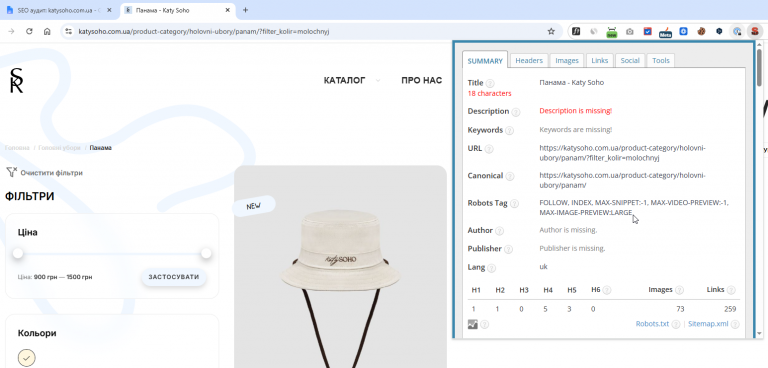This screenshot has height=368, width=768.
Task: Click help icon next to Images count
Action: pos(679,290)
